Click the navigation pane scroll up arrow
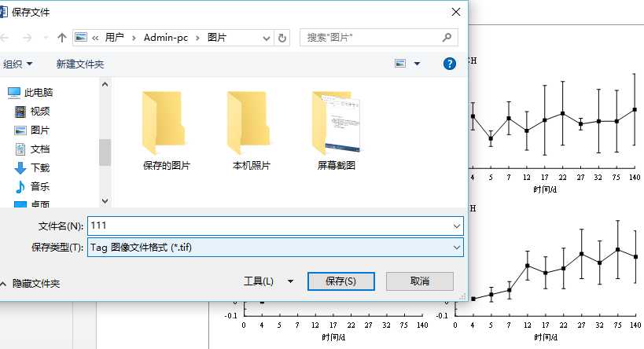Viewport: 644px width, 349px height. coord(105,84)
